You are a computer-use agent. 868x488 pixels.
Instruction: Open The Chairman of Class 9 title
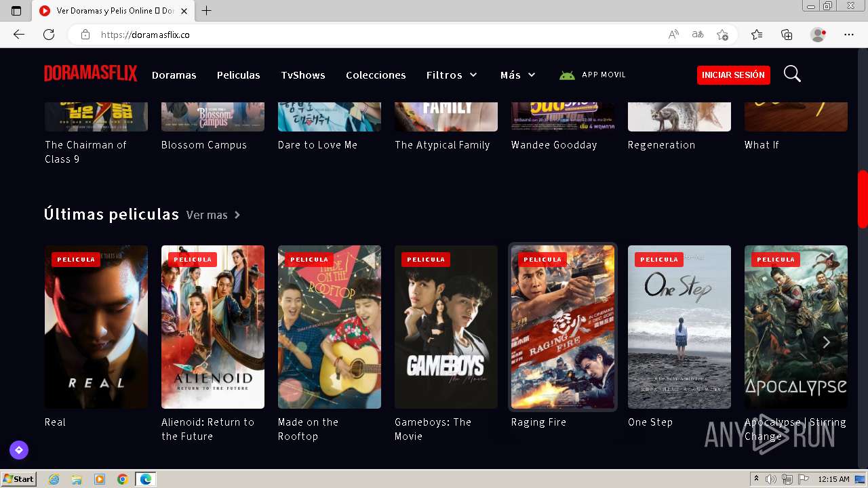click(85, 152)
